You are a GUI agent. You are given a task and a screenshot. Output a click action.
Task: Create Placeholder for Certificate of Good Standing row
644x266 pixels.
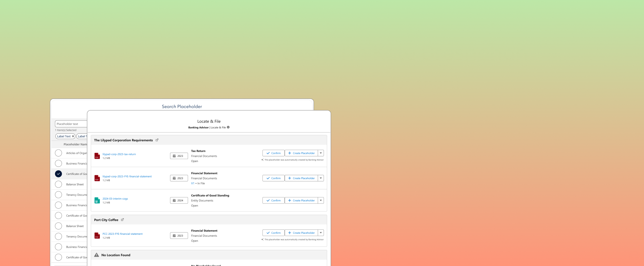pos(301,200)
